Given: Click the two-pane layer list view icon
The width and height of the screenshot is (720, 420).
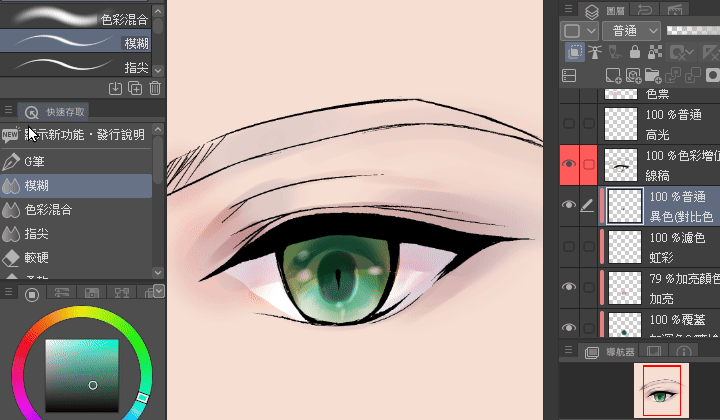Looking at the screenshot, I should tap(569, 76).
